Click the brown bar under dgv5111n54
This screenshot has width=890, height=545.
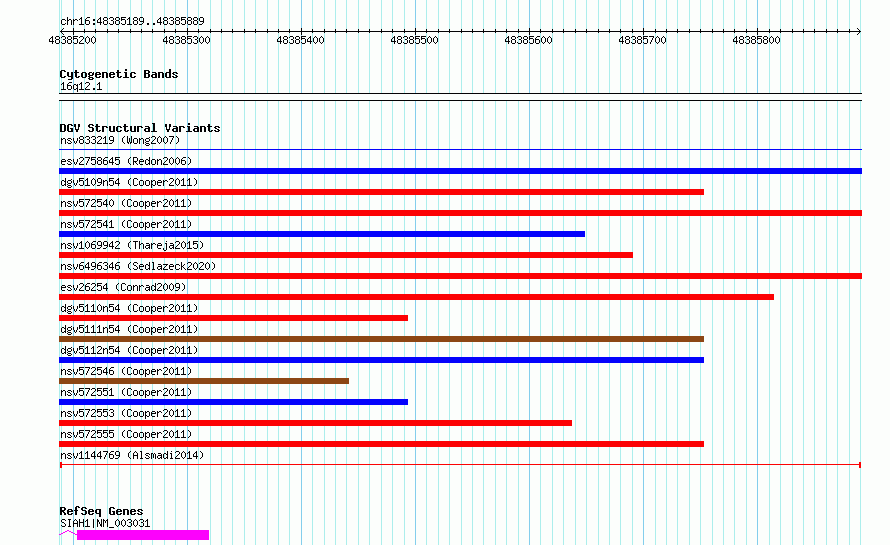[x=381, y=339]
